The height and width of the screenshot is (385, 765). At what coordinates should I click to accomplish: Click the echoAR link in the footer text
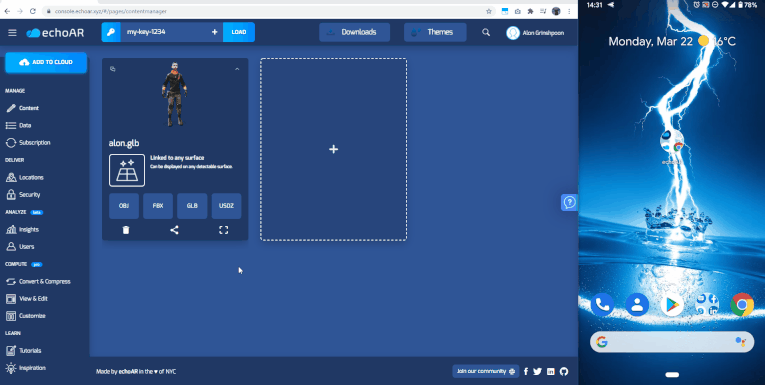[128, 372]
